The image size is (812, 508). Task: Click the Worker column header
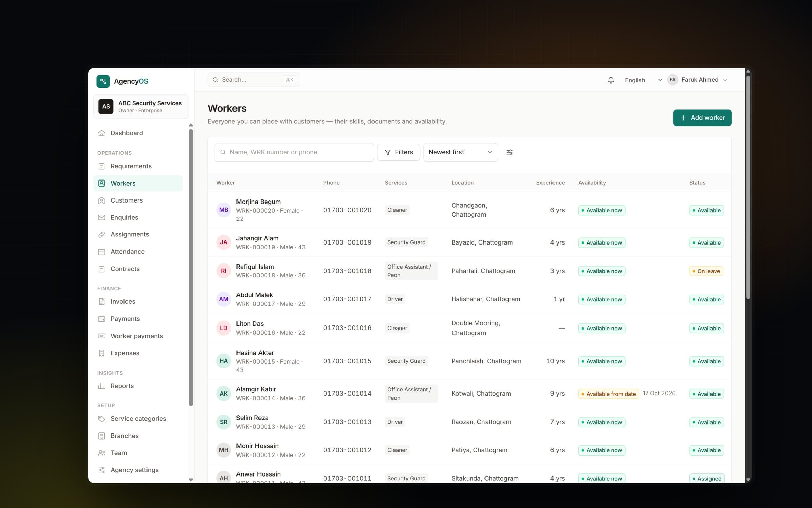[225, 183]
